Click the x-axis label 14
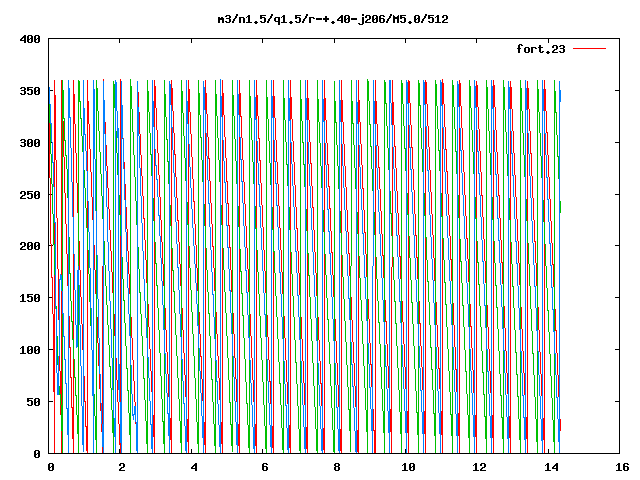Image resolution: width=640 pixels, height=480 pixels. tap(551, 467)
